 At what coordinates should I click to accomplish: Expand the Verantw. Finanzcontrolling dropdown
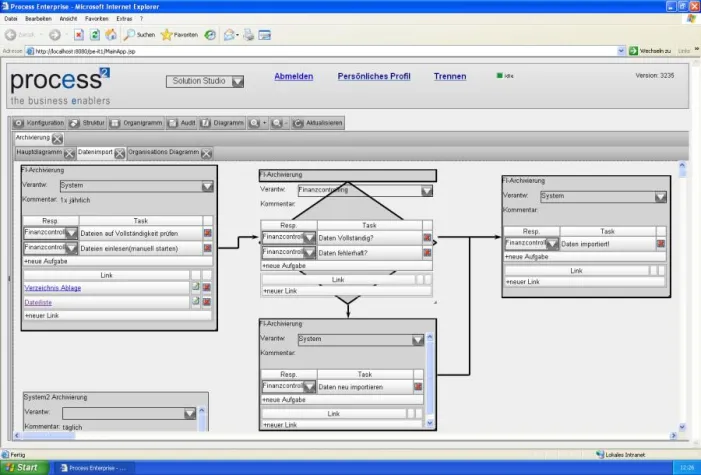click(427, 190)
